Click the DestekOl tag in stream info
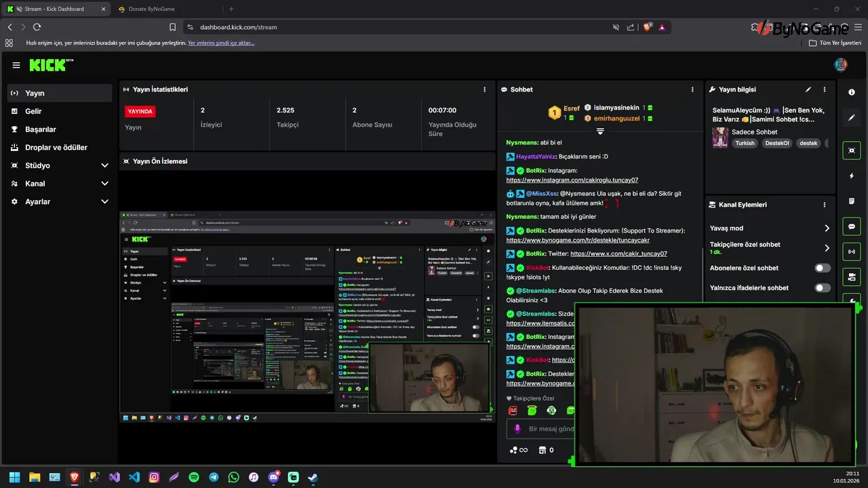The image size is (868, 488). pyautogui.click(x=777, y=143)
